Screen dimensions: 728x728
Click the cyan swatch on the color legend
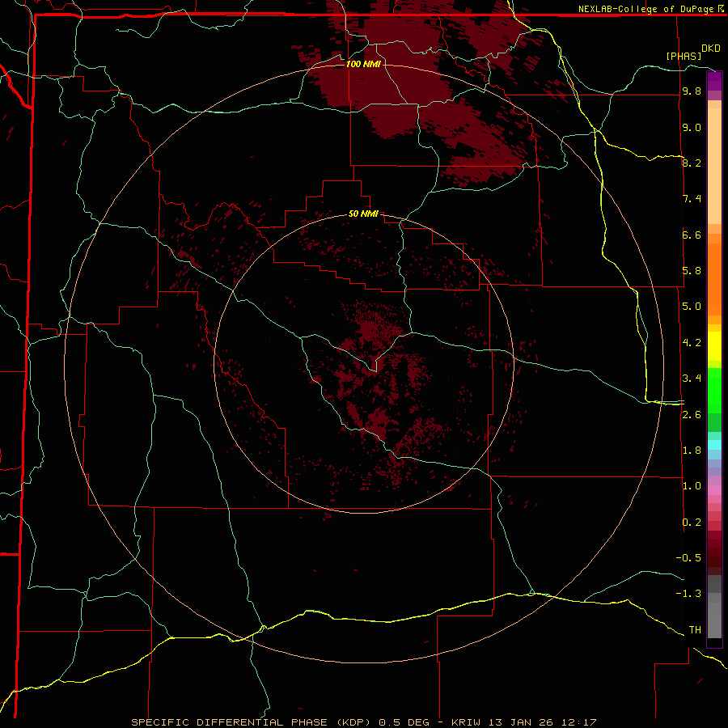(x=714, y=445)
